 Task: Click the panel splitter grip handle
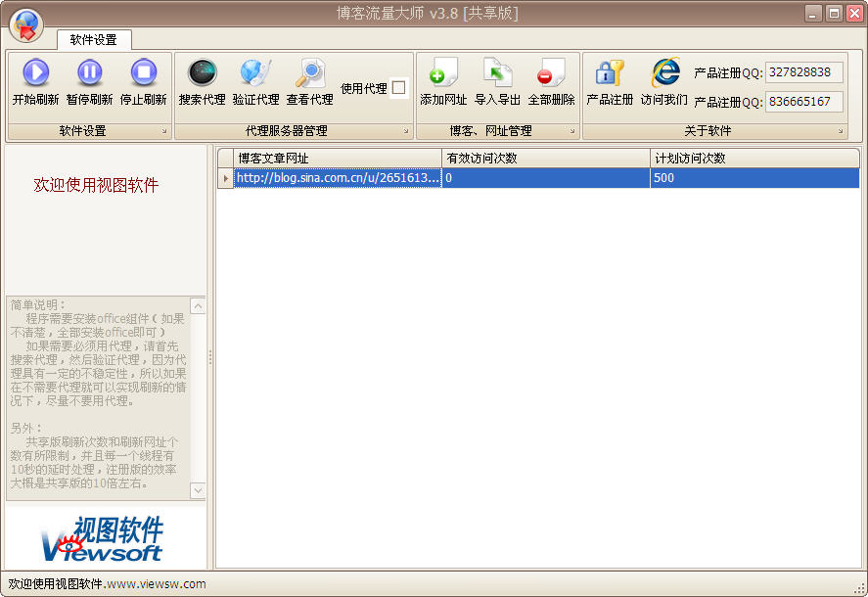click(210, 357)
